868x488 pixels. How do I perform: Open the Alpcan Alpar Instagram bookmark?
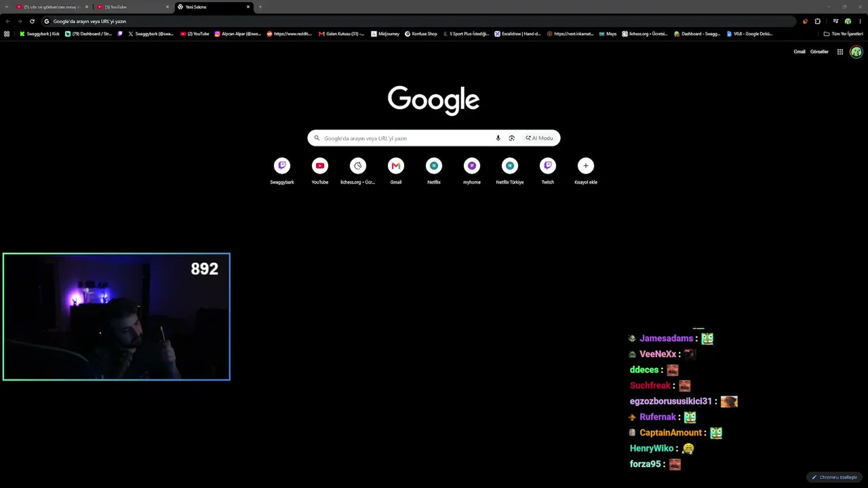pos(238,33)
